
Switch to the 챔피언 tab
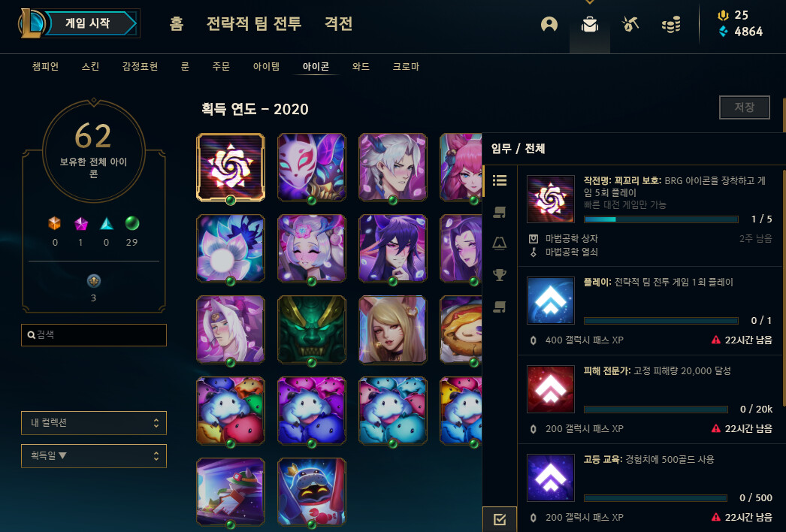[x=45, y=66]
